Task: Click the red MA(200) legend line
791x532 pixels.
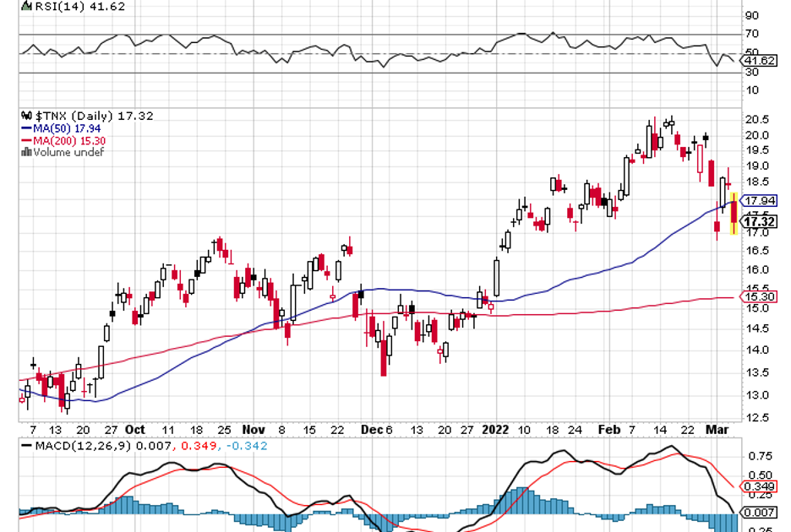Action: [25, 140]
